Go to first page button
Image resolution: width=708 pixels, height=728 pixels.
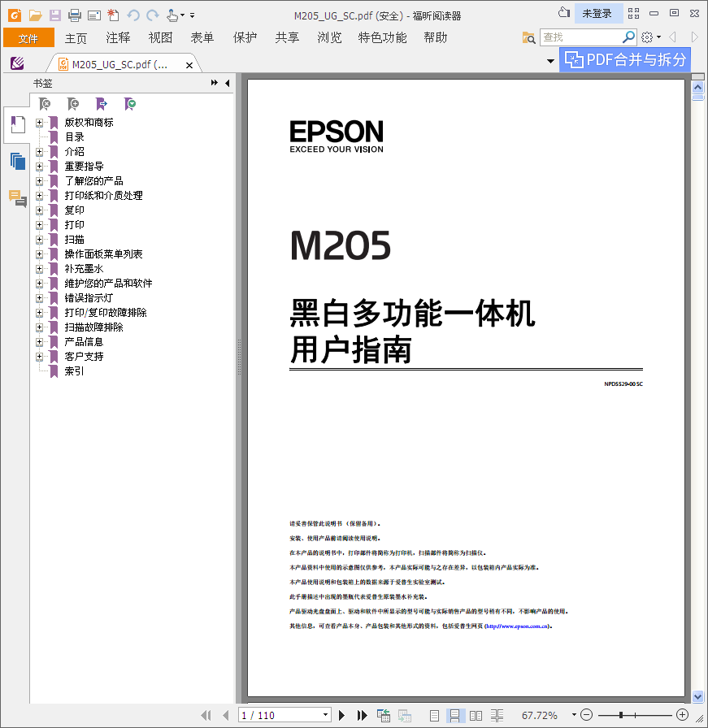tap(206, 715)
